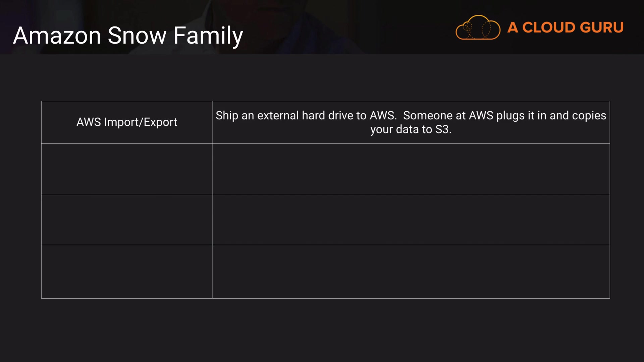Click the word 'Snow' in the title
The height and width of the screenshot is (362, 644).
click(x=137, y=36)
